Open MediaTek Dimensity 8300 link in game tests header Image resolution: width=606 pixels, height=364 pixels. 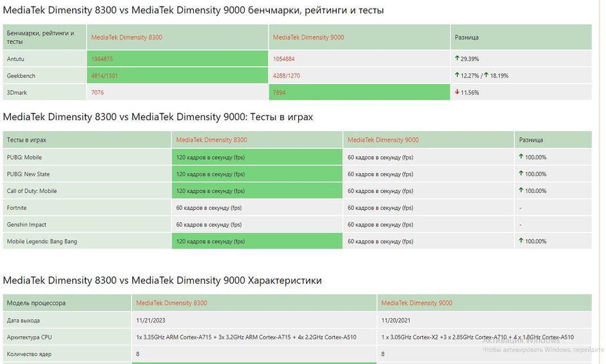click(211, 140)
